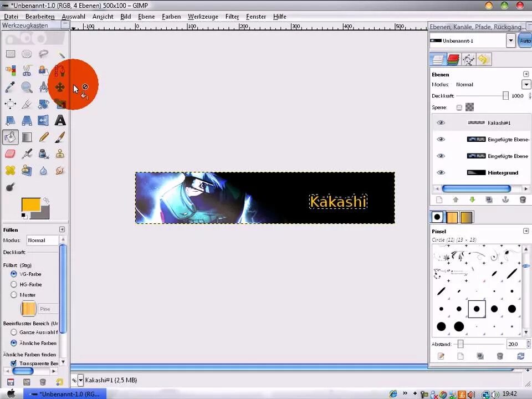The width and height of the screenshot is (532, 399).
Task: Lower the layer with green down arrow
Action: coord(472,200)
